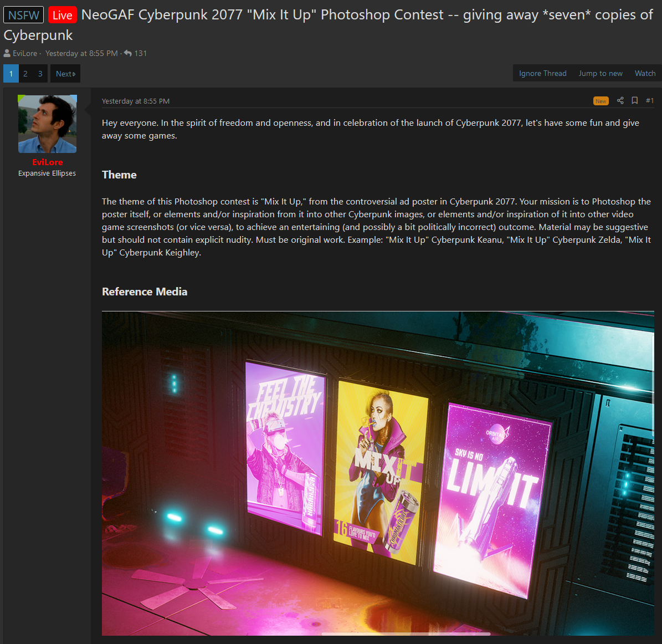
Task: Open the NSFW thread prefix tag
Action: click(x=24, y=15)
